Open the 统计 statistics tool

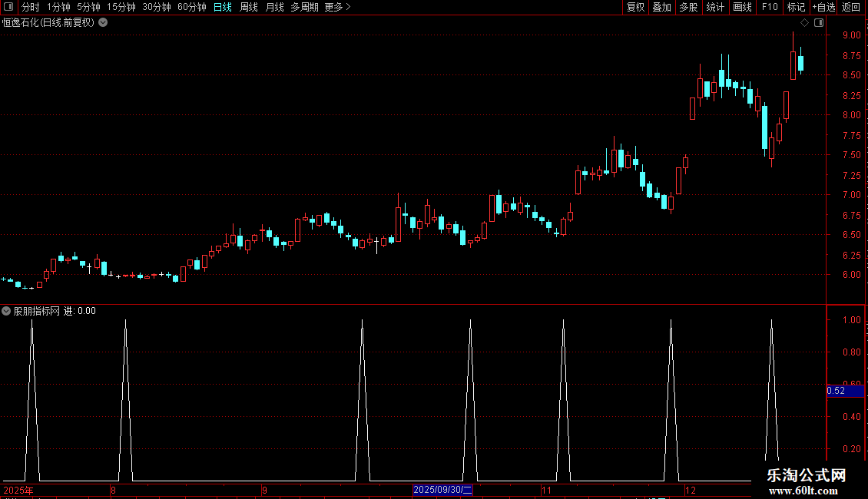715,7
